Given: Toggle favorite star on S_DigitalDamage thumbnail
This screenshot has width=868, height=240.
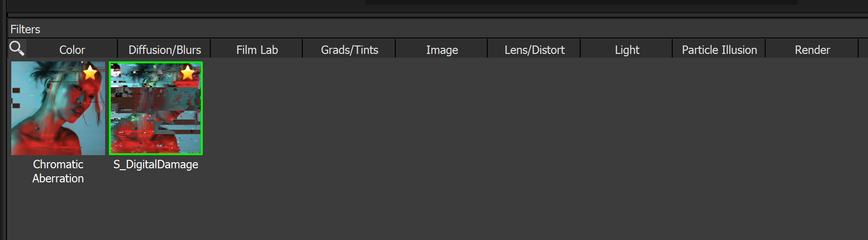Looking at the screenshot, I should click(x=187, y=73).
